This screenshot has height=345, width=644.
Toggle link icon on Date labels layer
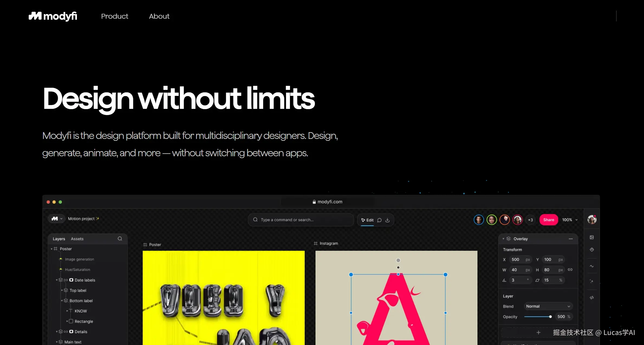pos(66,280)
